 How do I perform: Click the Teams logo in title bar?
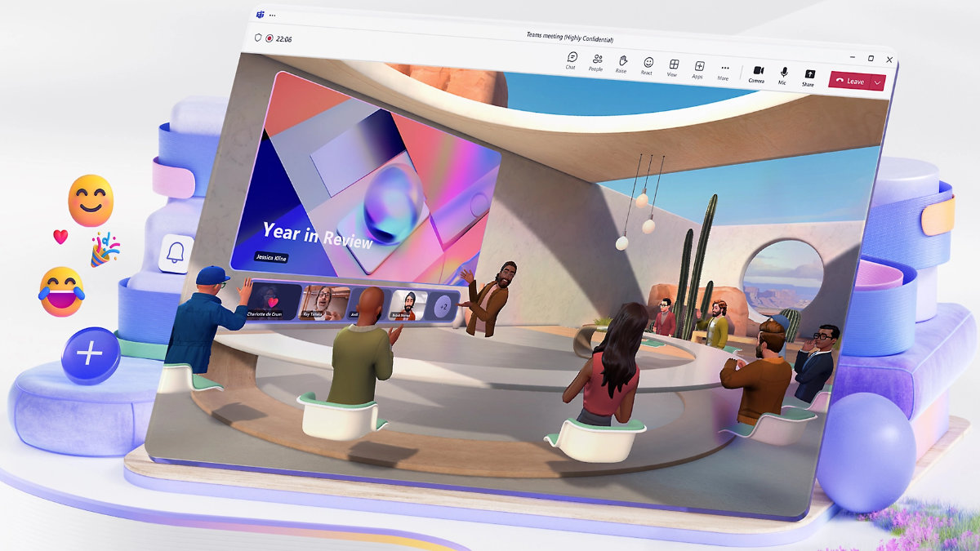[260, 15]
